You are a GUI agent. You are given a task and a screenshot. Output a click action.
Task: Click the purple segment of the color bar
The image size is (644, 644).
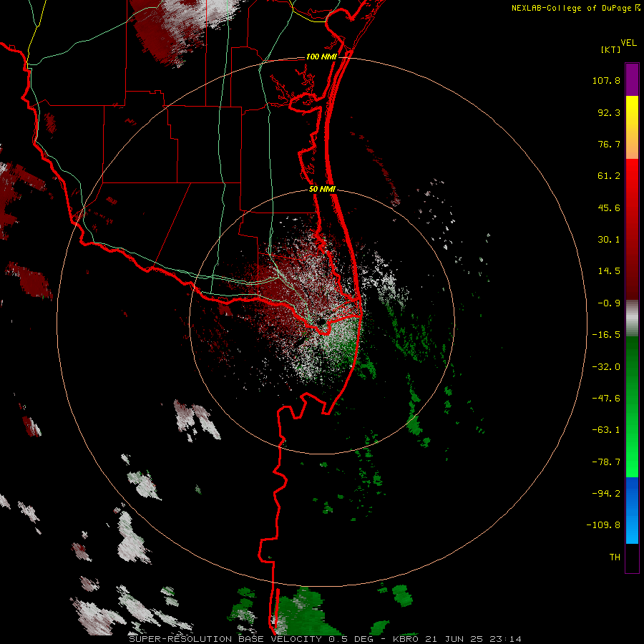[632, 79]
